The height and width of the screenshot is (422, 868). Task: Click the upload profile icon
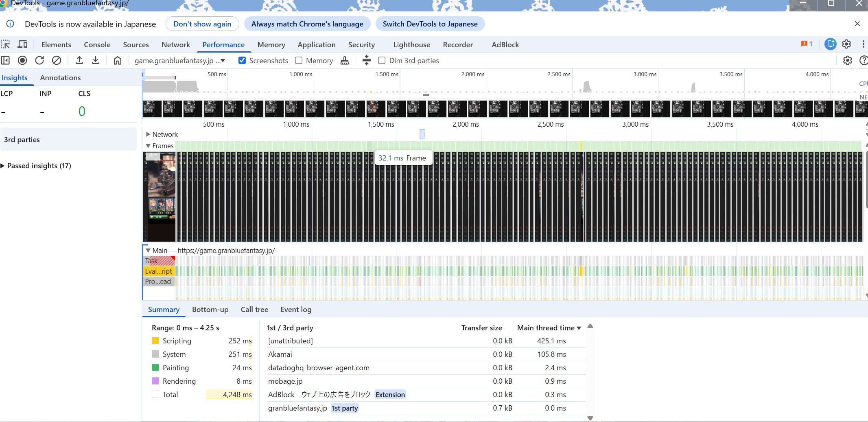pyautogui.click(x=79, y=60)
